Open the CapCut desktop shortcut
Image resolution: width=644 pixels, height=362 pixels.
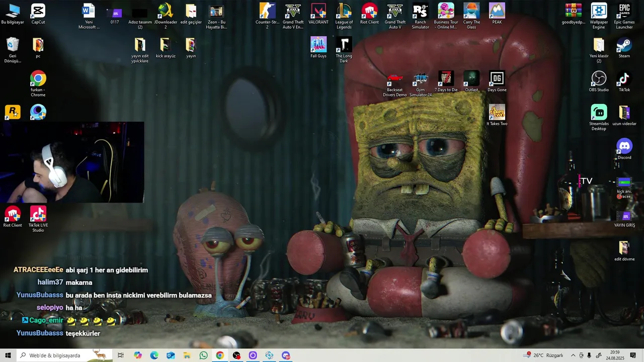38,14
